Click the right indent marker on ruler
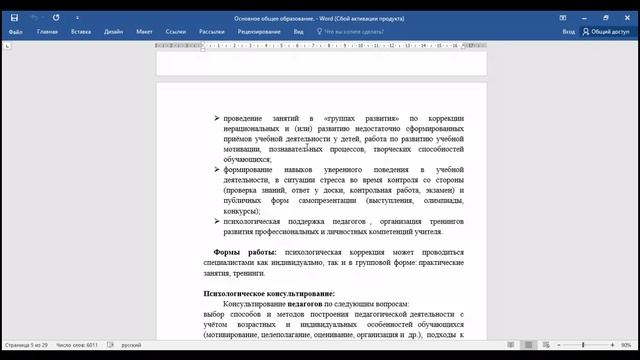The width and height of the screenshot is (640, 360). [x=464, y=47]
